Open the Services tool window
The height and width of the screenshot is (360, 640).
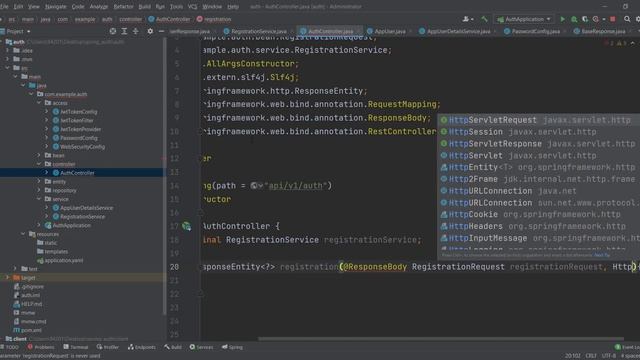(x=201, y=347)
